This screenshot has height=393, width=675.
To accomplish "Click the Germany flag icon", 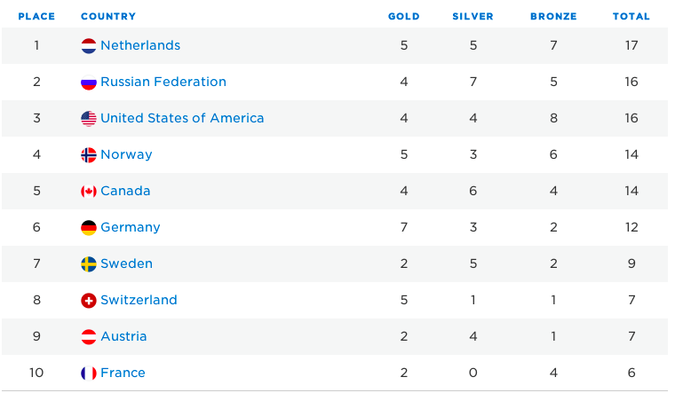I will click(88, 228).
